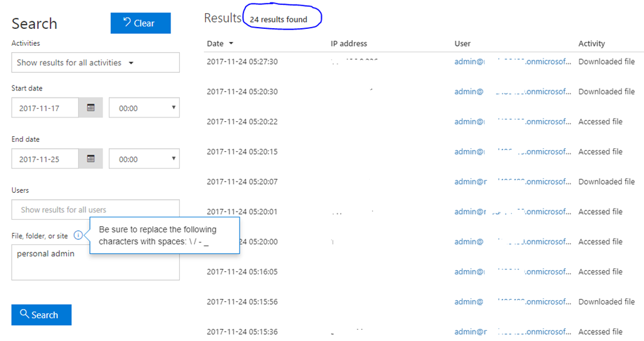
Task: Open the Activities dropdown for all activities
Action: [96, 62]
